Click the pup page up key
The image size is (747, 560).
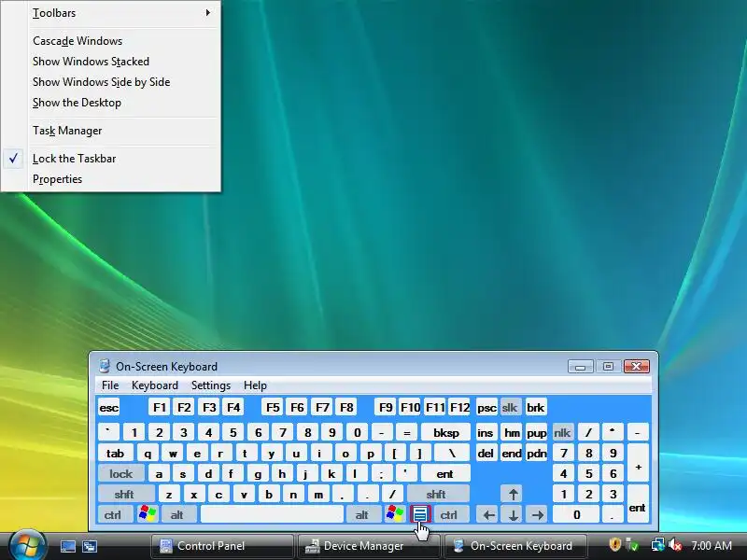[536, 432]
